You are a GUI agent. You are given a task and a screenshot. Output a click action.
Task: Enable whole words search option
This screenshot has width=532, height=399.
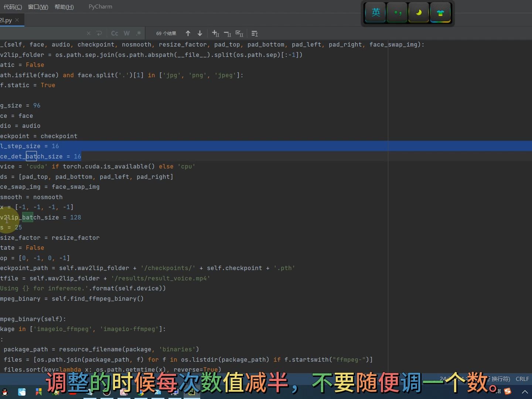127,33
